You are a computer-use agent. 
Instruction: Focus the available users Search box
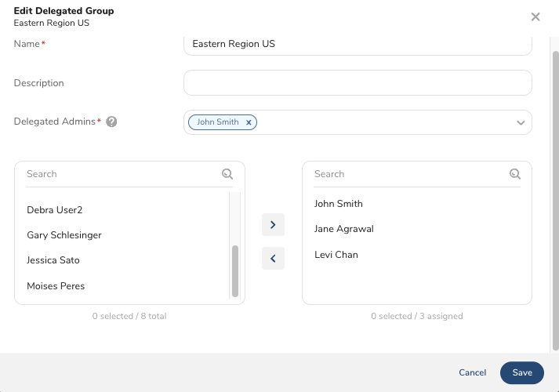click(x=122, y=174)
